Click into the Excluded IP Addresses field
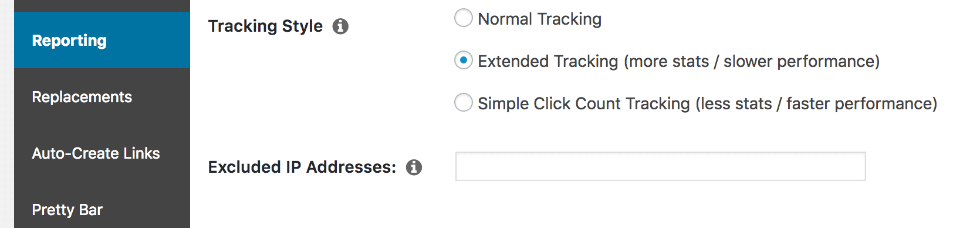Screen dimensions: 980x228 (x=660, y=166)
